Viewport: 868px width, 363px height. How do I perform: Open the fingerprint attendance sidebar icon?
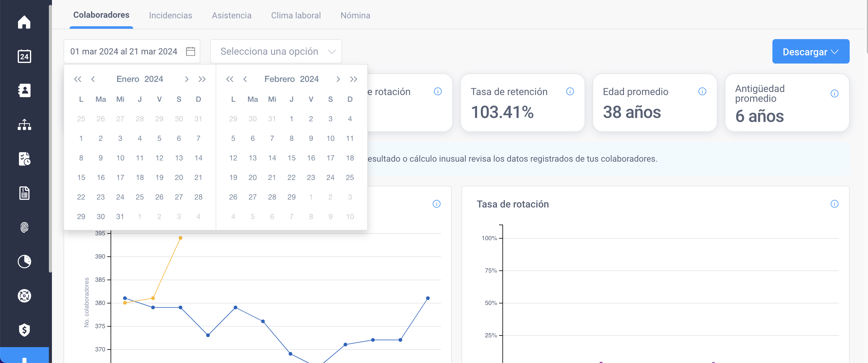tap(24, 228)
